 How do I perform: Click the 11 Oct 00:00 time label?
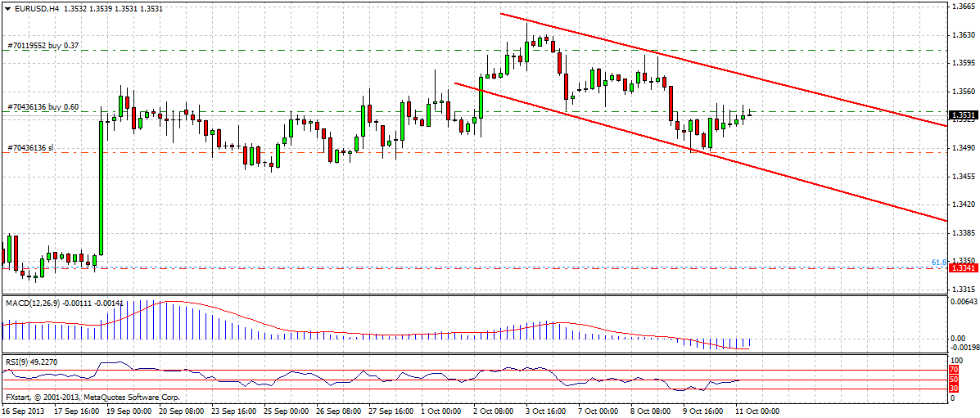[x=756, y=411]
